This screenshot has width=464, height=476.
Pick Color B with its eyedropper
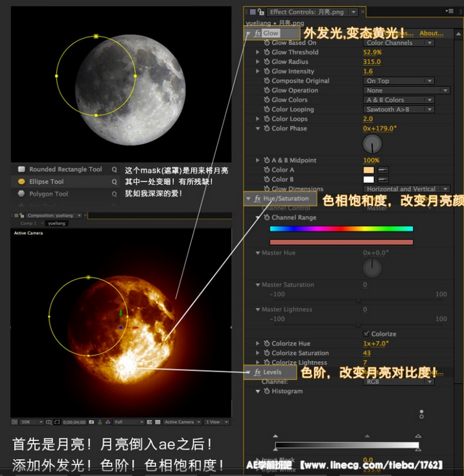coord(384,180)
